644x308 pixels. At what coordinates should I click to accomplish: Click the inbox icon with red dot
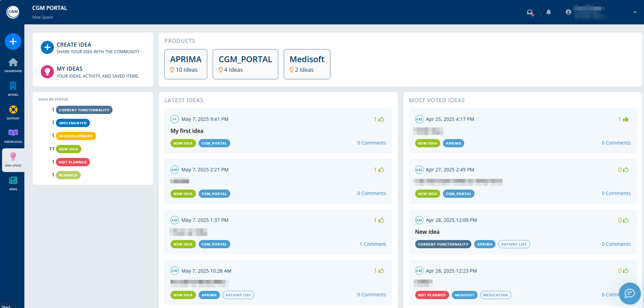point(530,12)
